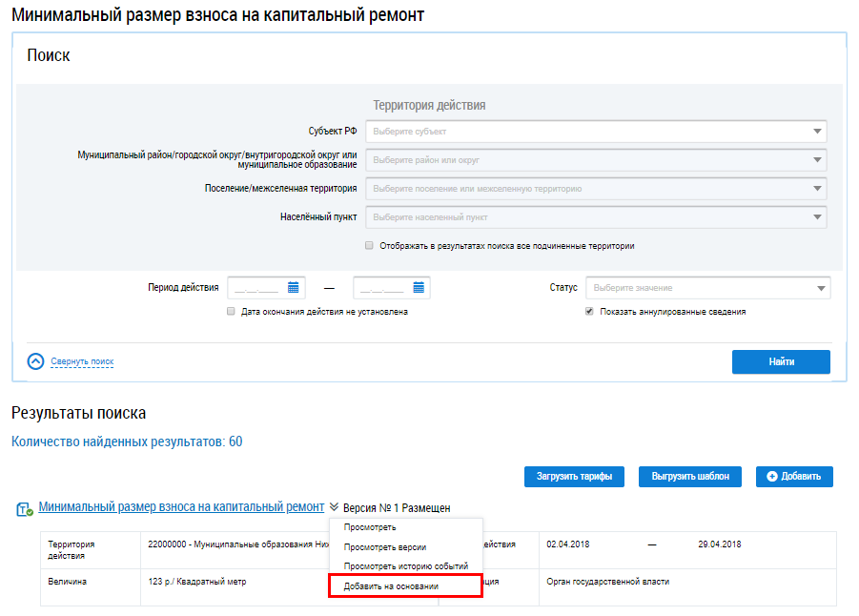Click the 'Загрузить тарифы' button

(574, 476)
